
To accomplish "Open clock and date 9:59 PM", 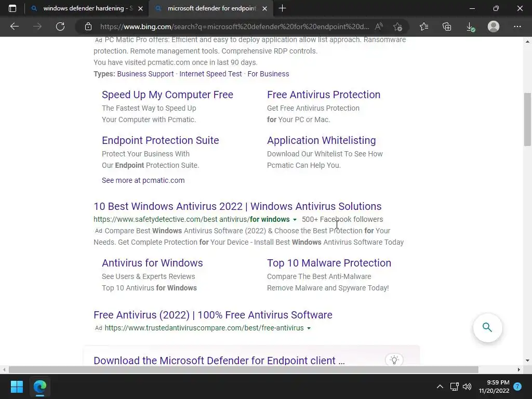I will tap(494, 387).
